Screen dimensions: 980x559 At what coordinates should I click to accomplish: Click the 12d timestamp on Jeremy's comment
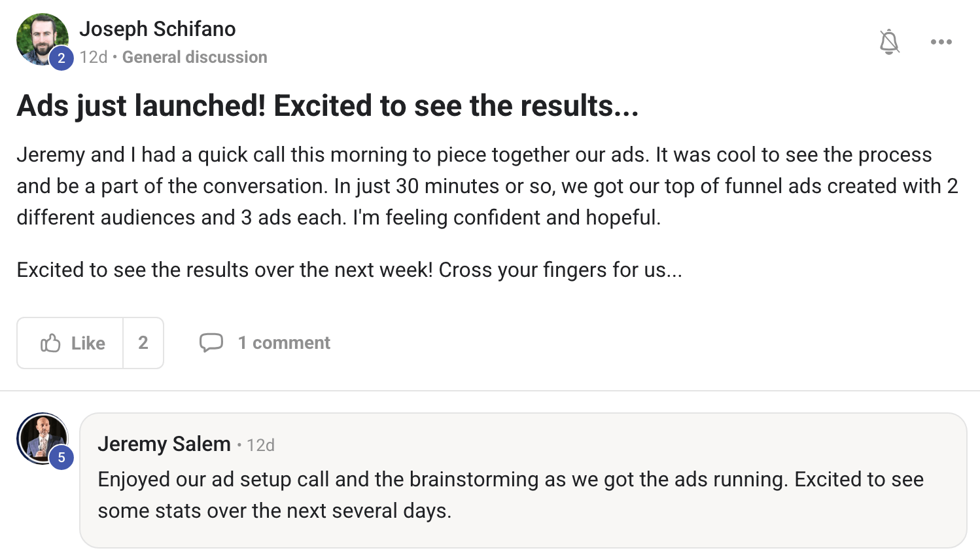[x=260, y=445]
